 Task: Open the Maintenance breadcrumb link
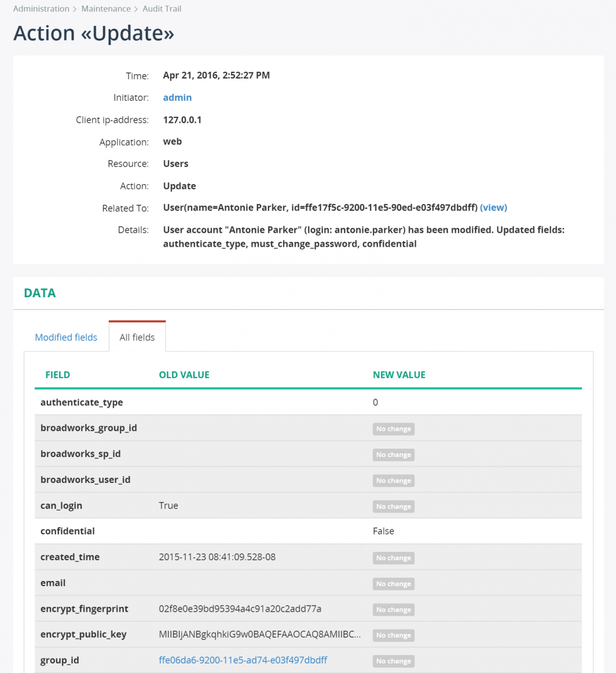pos(106,9)
